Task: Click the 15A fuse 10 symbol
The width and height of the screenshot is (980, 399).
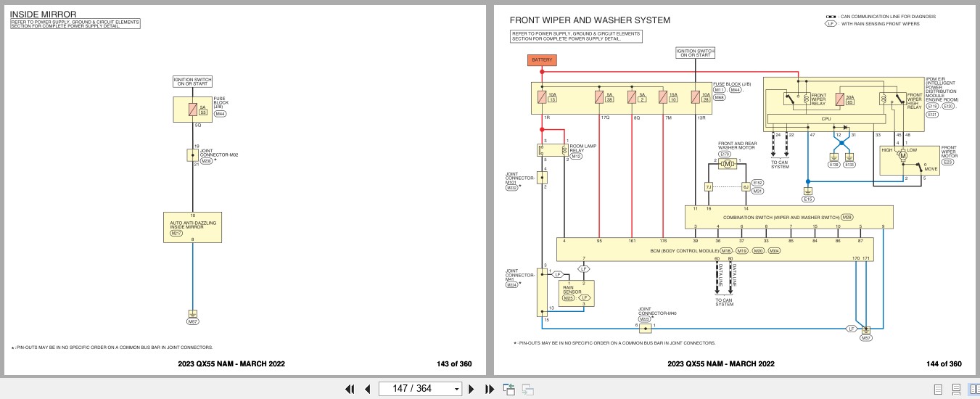Action: (x=663, y=96)
